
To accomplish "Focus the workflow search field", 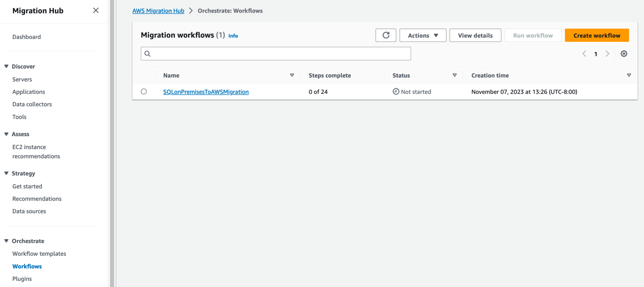I will (276, 54).
